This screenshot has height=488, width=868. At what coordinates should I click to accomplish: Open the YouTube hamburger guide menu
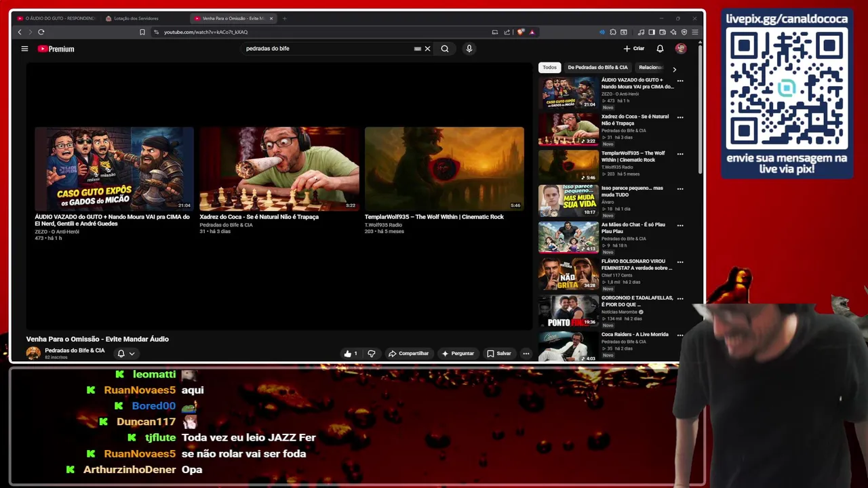pyautogui.click(x=24, y=49)
